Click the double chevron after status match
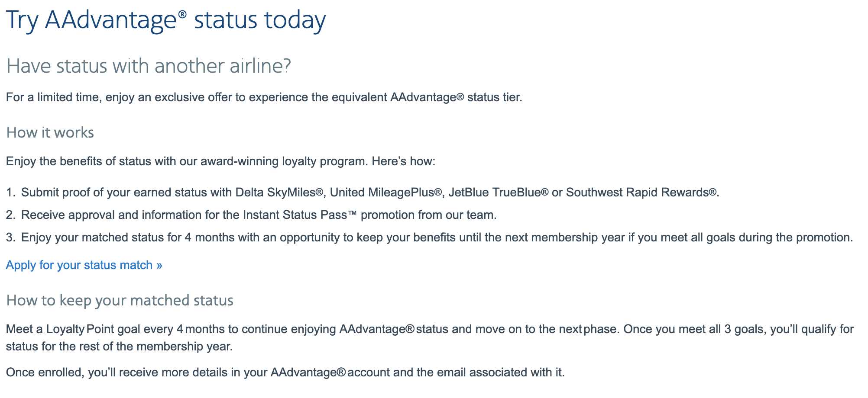 (x=159, y=265)
